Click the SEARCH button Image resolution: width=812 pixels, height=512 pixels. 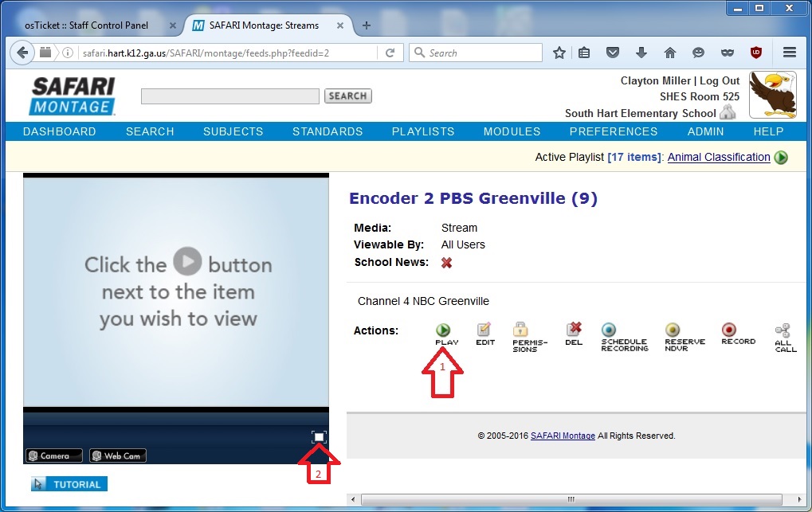tap(347, 96)
